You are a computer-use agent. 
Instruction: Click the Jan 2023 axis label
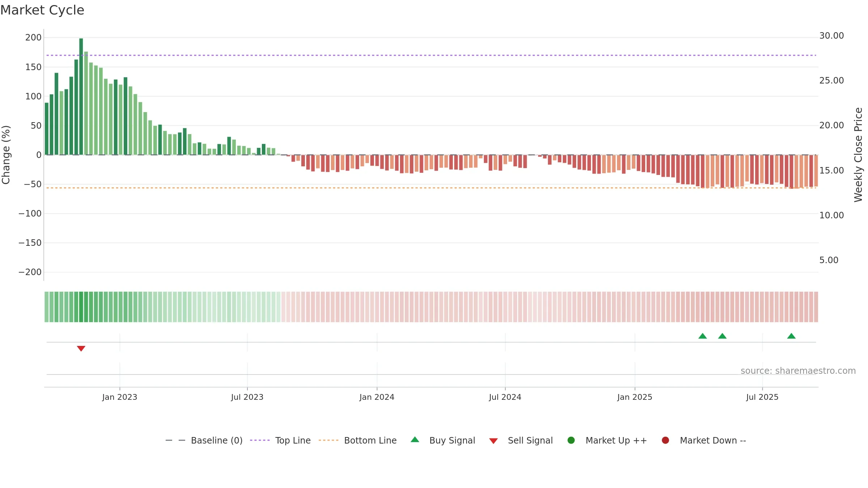(120, 397)
